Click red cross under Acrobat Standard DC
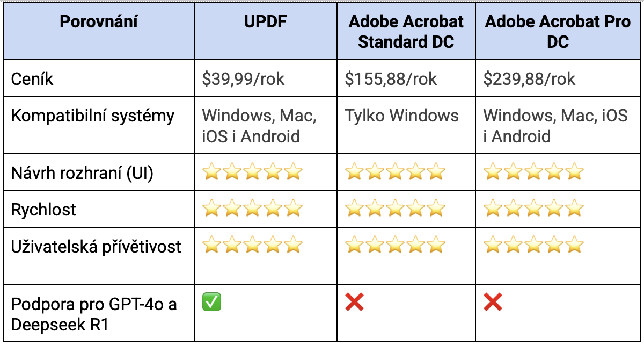 pyautogui.click(x=354, y=303)
